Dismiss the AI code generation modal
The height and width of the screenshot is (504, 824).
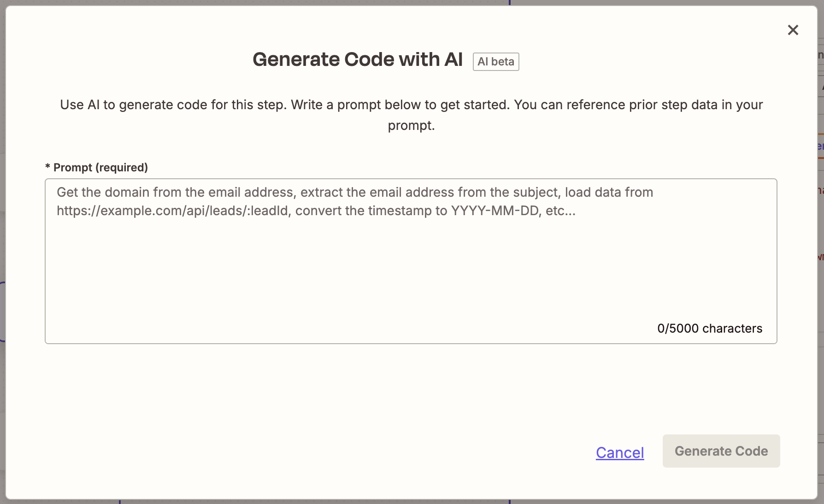tap(793, 30)
